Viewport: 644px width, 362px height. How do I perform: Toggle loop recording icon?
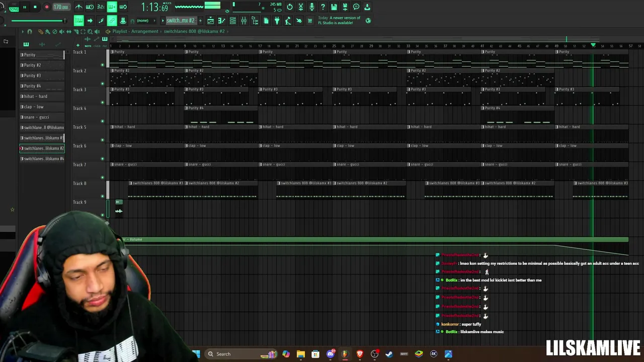click(x=123, y=7)
